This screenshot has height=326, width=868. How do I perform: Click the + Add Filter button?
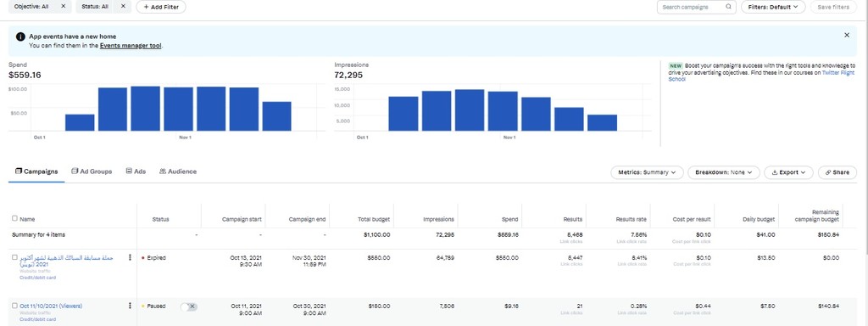(161, 7)
